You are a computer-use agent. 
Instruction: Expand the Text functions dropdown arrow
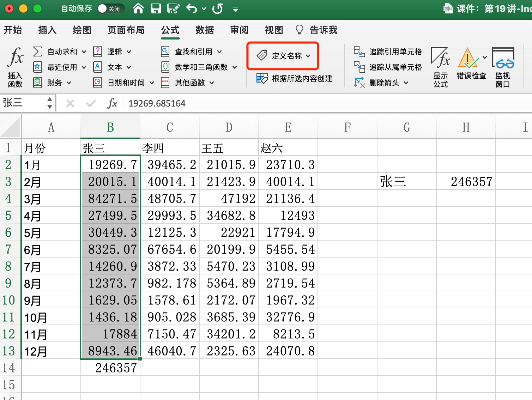129,67
